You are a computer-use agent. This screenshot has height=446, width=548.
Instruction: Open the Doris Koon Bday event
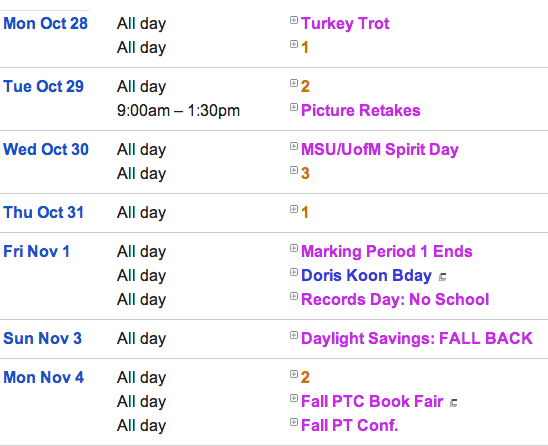point(367,275)
